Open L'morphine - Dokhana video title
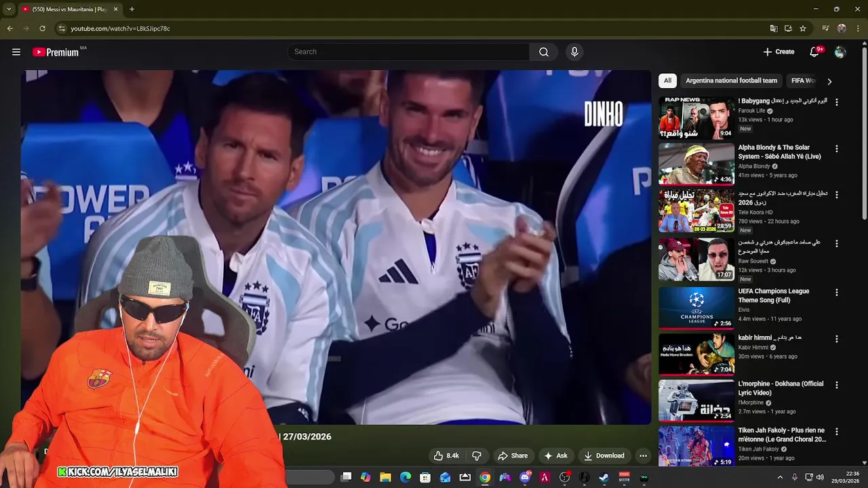 pyautogui.click(x=781, y=388)
